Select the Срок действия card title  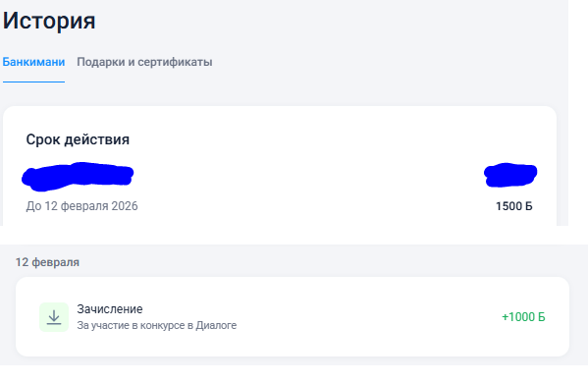(x=78, y=139)
